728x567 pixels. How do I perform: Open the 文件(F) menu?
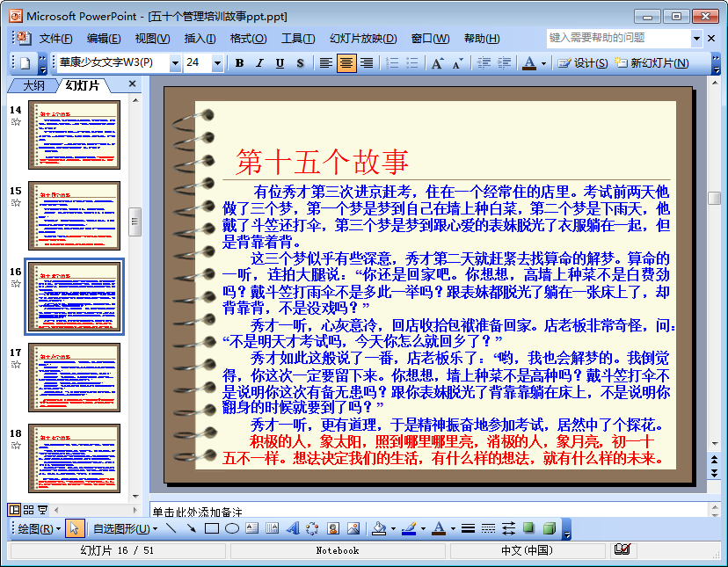pyautogui.click(x=55, y=39)
